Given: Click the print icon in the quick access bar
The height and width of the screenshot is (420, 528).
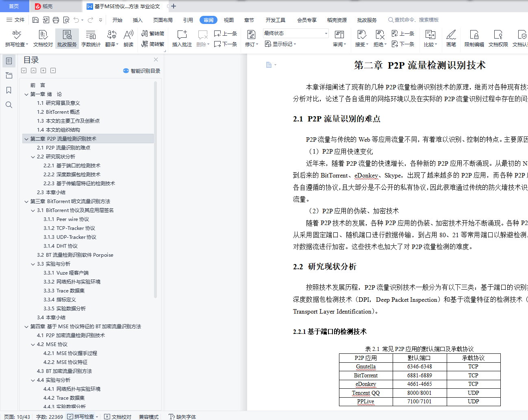Looking at the screenshot, I should click(56, 20).
